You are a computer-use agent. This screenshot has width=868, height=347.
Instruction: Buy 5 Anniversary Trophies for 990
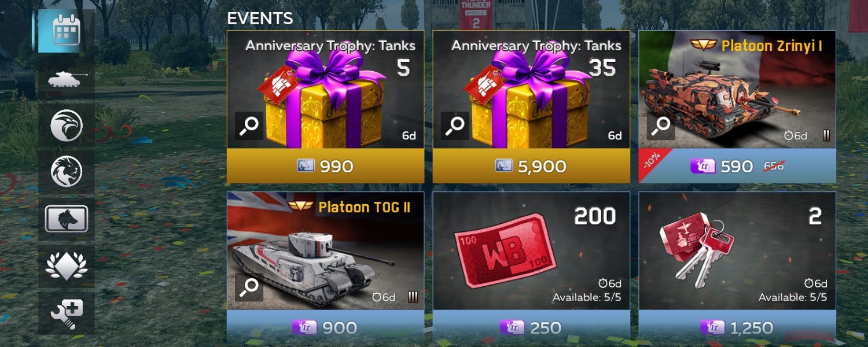pos(325,166)
